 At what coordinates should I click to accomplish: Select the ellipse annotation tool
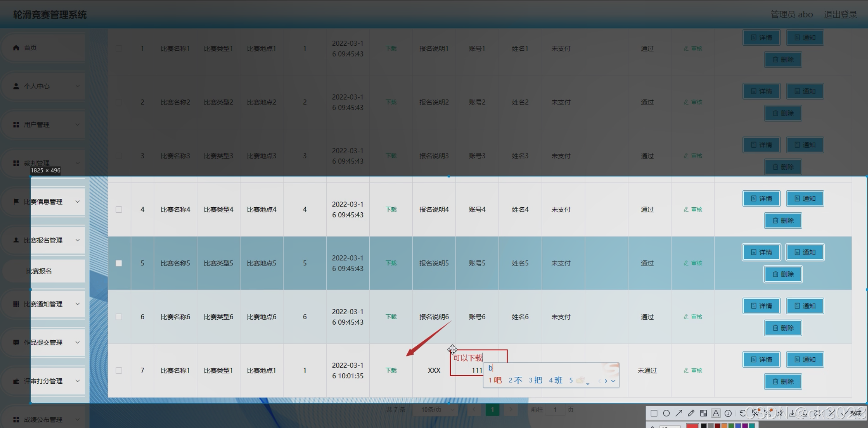point(666,413)
